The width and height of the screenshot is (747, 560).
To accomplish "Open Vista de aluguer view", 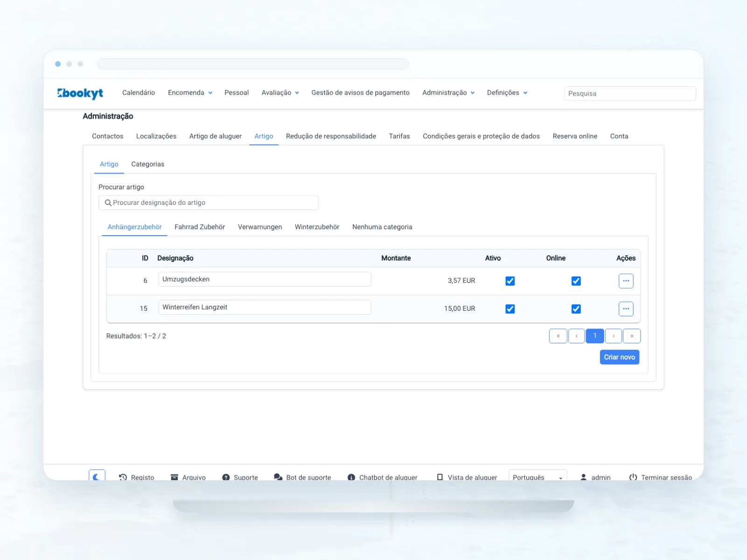I will [x=466, y=477].
